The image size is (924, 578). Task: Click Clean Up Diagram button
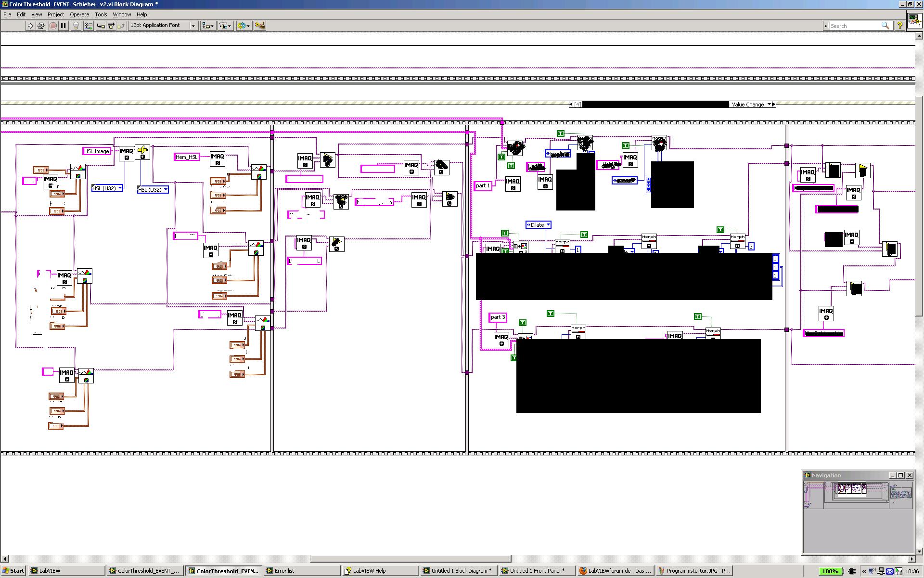[260, 26]
